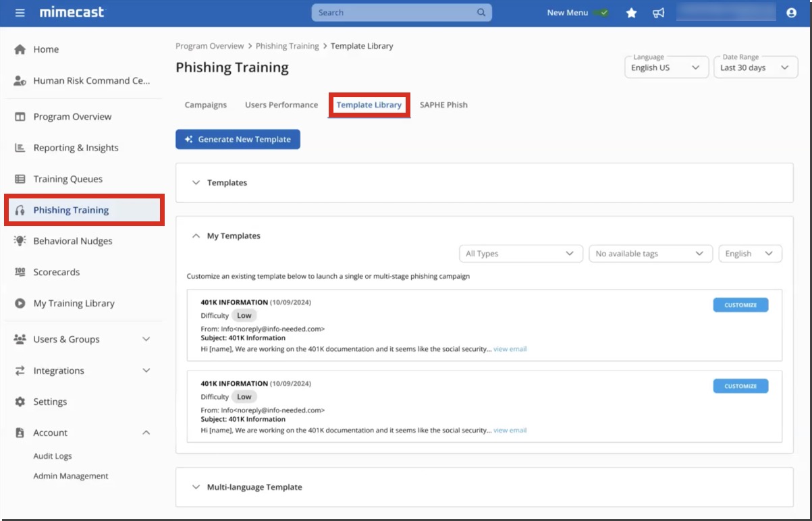This screenshot has width=812, height=521.
Task: Click the Phishing Training hook icon
Action: (x=20, y=210)
